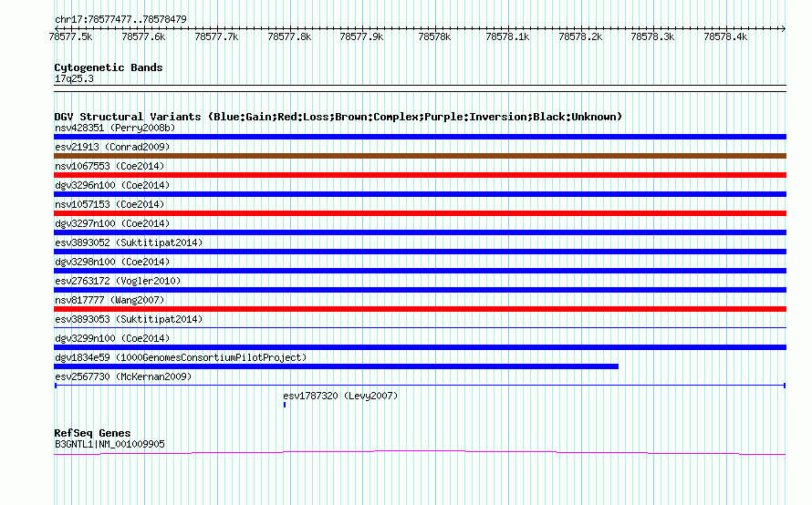Select the thin esv3893053 variant line
This screenshot has width=812, height=505.
click(420, 327)
